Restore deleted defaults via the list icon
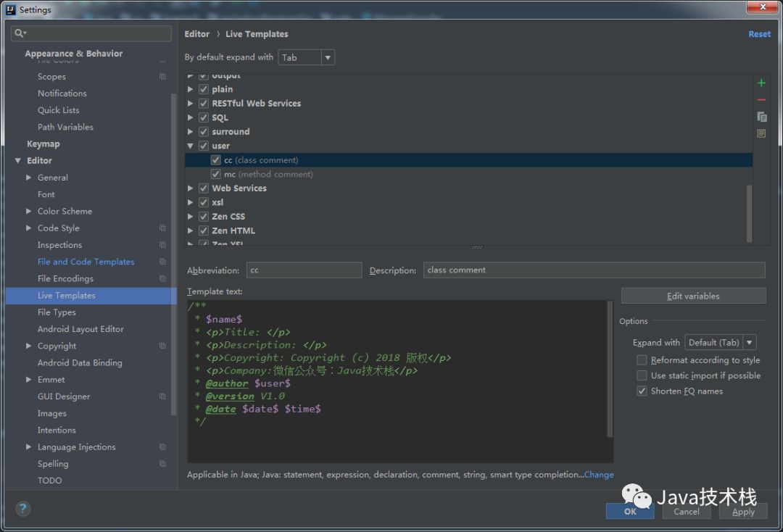This screenshot has height=532, width=783. [761, 133]
